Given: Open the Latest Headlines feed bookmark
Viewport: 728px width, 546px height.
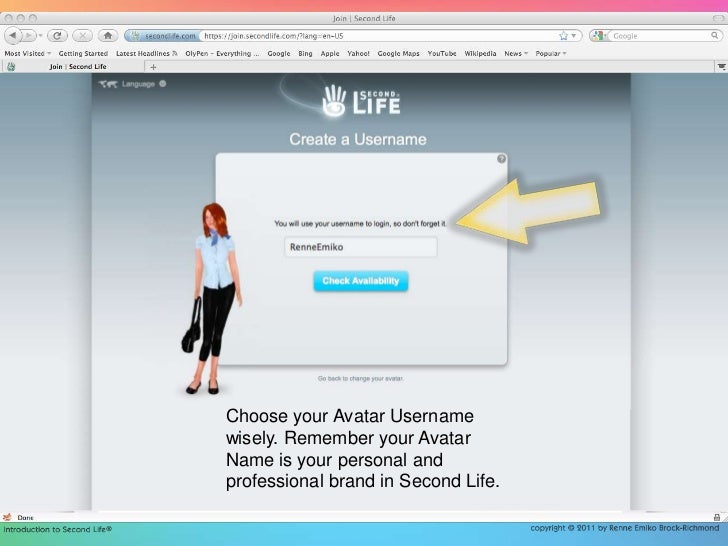Looking at the screenshot, I should click(x=147, y=53).
